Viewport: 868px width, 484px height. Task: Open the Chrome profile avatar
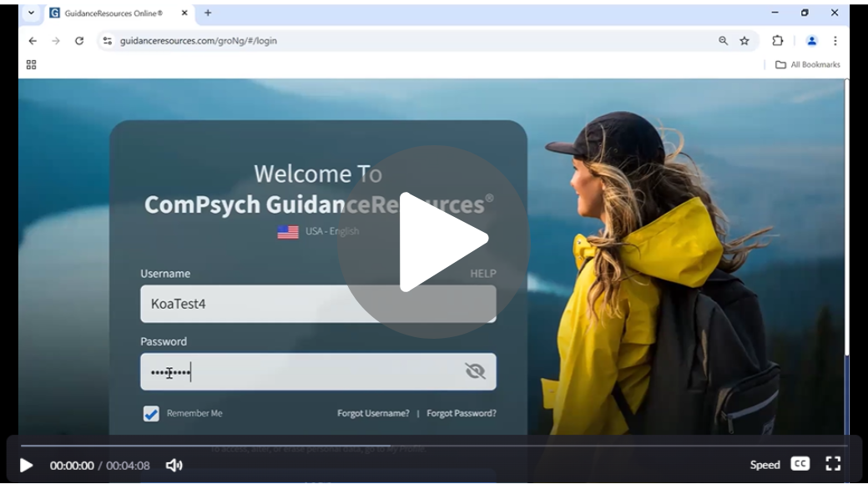pyautogui.click(x=811, y=40)
